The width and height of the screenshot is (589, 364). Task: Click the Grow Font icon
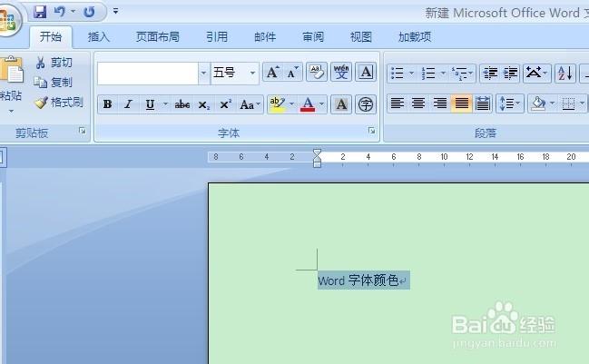(x=272, y=72)
